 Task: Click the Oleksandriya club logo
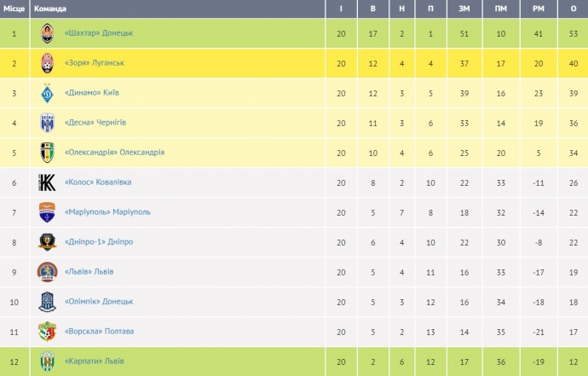[48, 153]
